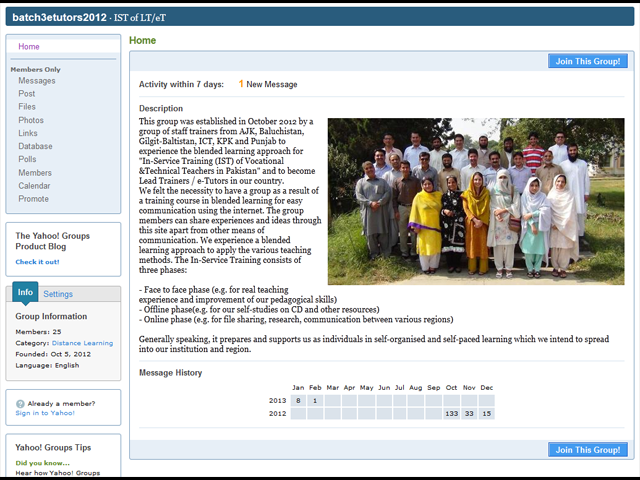Open Links in the sidebar

(28, 133)
